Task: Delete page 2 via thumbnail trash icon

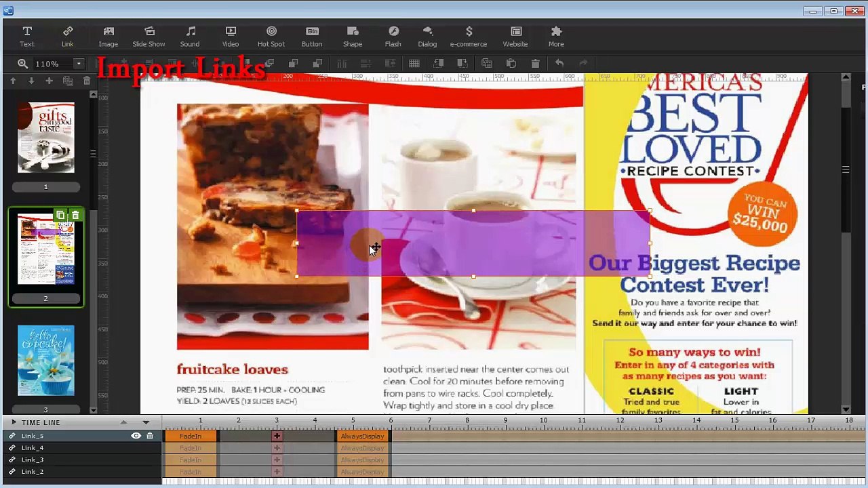Action: click(x=75, y=216)
